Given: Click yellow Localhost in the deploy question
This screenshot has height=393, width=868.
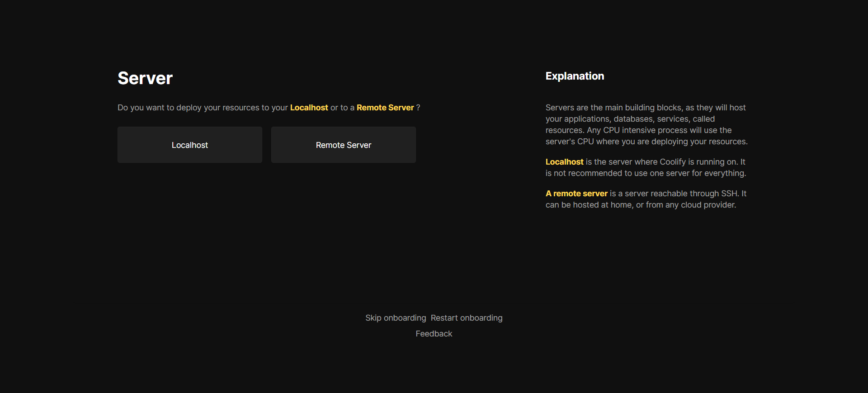Looking at the screenshot, I should [309, 108].
